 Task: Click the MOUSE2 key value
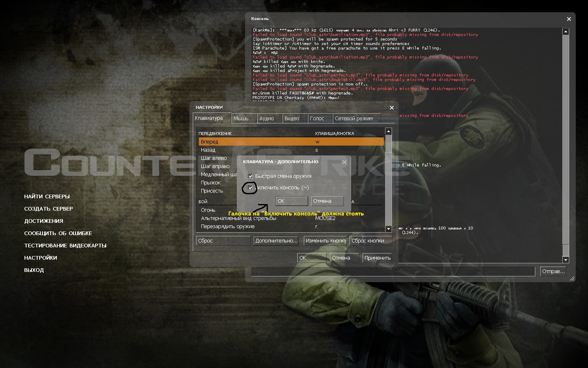pos(325,218)
